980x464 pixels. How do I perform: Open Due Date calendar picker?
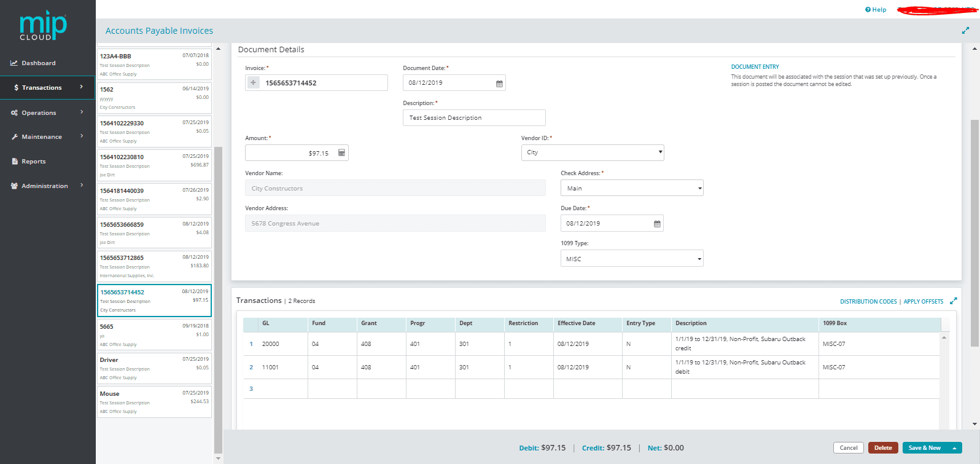(657, 224)
